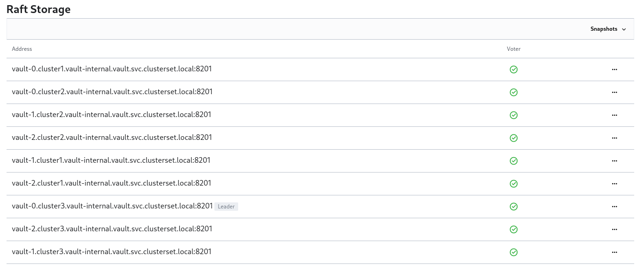Screen dimensions: 644x270
Task: Open the more menu for vault-1.cluster1 row
Action: pos(614,161)
